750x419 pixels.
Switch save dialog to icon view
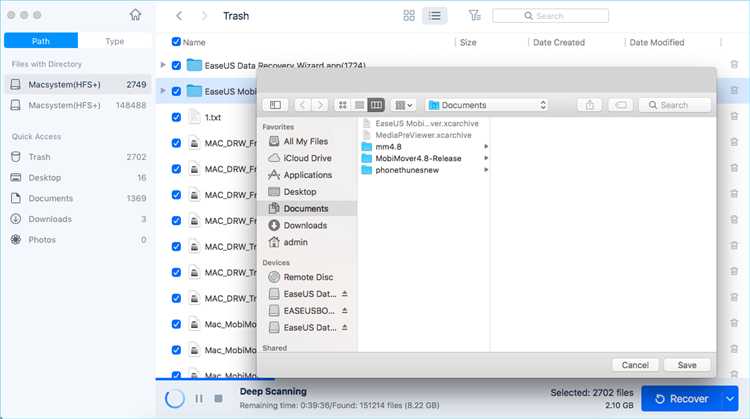pyautogui.click(x=342, y=105)
